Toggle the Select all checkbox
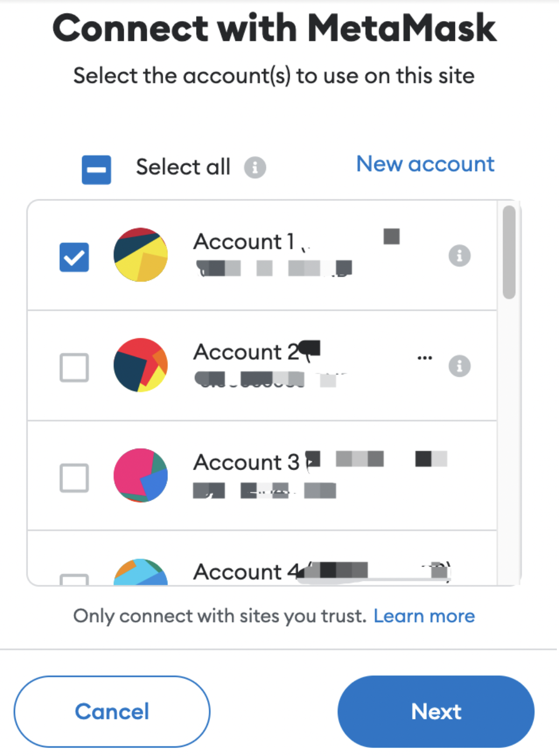559x756 pixels. [96, 170]
